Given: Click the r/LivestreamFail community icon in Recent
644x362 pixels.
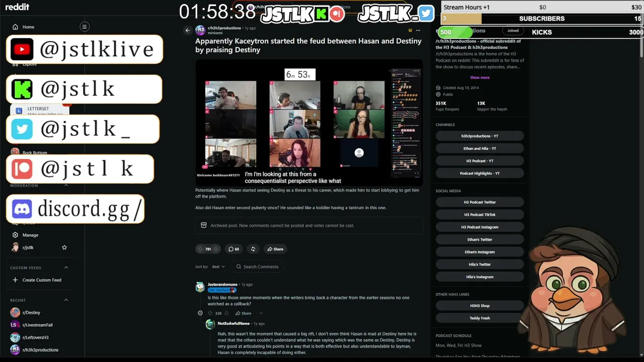Looking at the screenshot, I should tap(15, 325).
